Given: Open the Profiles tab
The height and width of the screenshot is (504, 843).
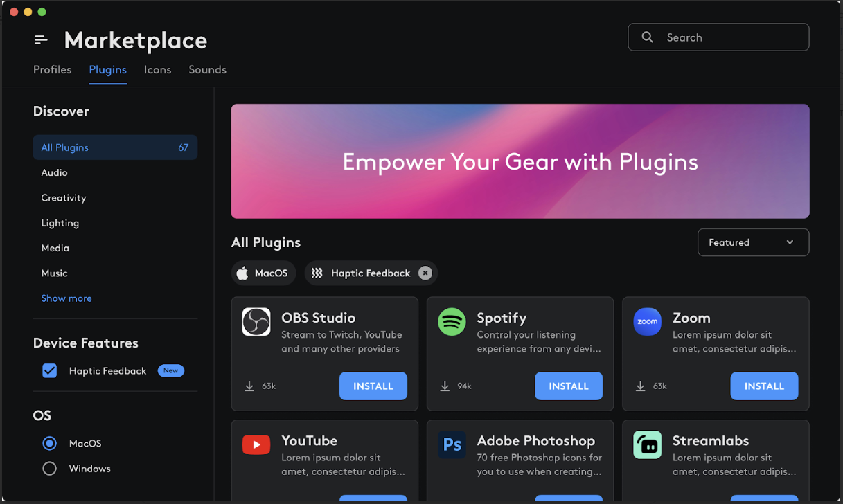Looking at the screenshot, I should coord(52,69).
